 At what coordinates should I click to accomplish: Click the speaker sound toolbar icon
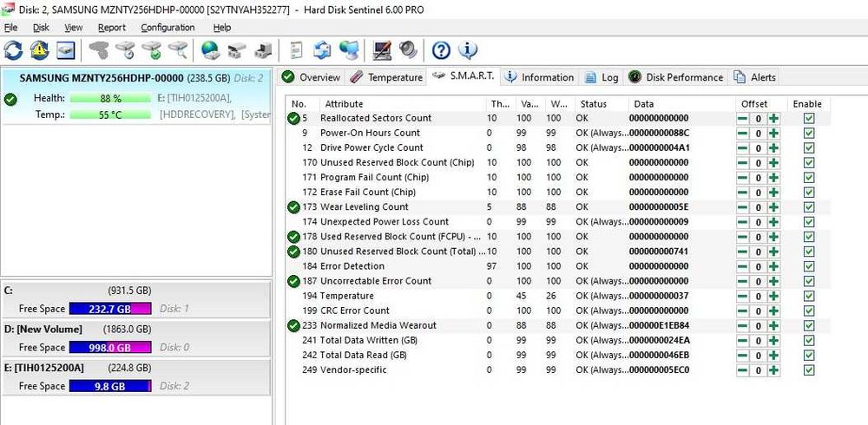click(x=408, y=50)
